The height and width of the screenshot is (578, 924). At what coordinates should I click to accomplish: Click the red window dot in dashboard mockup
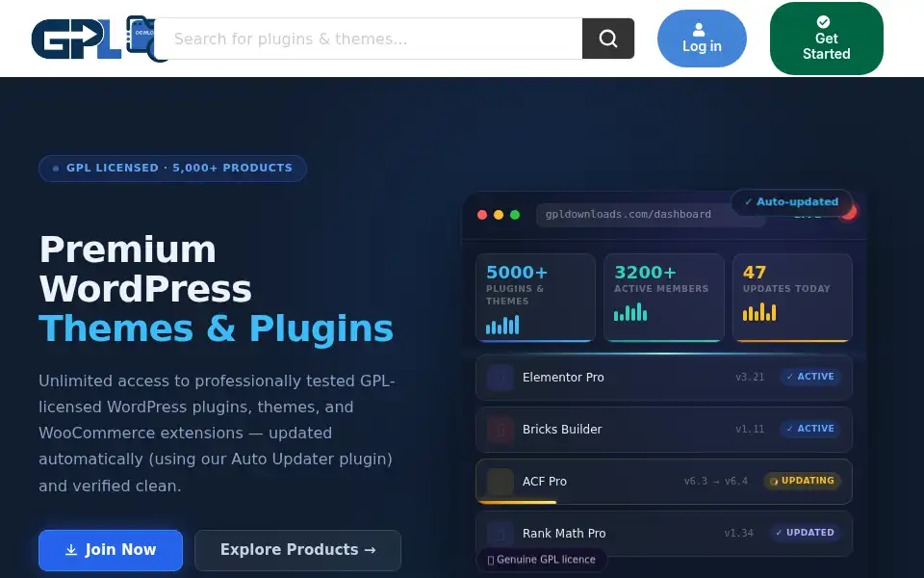tap(482, 215)
